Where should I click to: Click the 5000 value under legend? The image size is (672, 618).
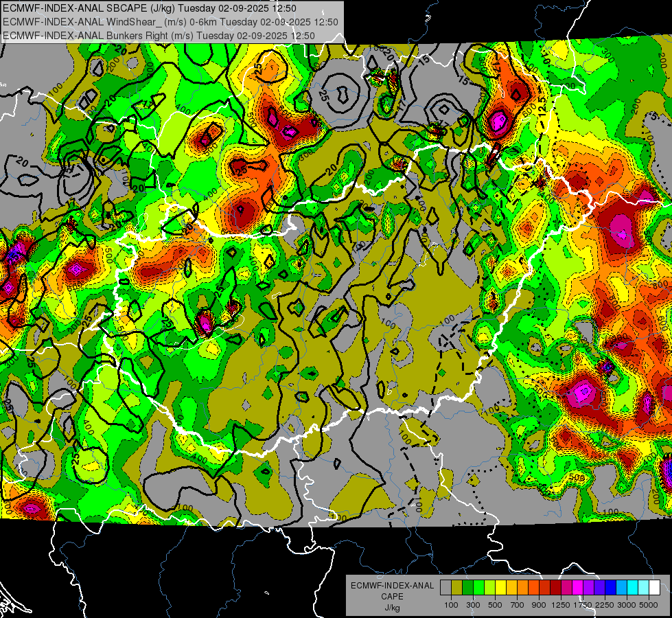[x=649, y=605]
